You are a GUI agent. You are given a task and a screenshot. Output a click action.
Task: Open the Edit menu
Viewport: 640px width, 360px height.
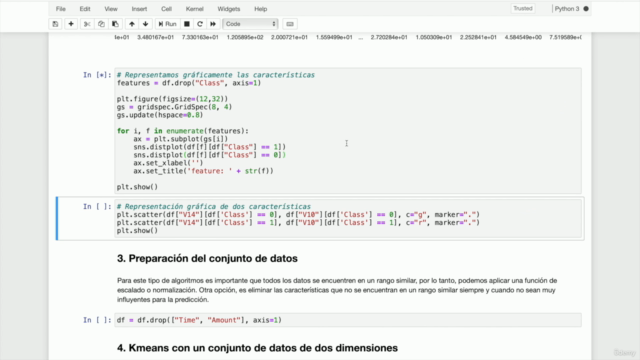pos(85,9)
